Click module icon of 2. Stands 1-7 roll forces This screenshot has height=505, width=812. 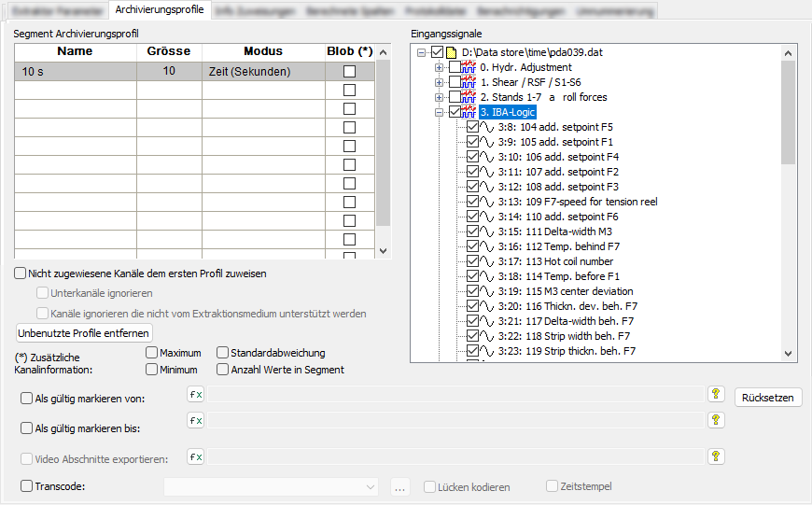click(x=469, y=97)
